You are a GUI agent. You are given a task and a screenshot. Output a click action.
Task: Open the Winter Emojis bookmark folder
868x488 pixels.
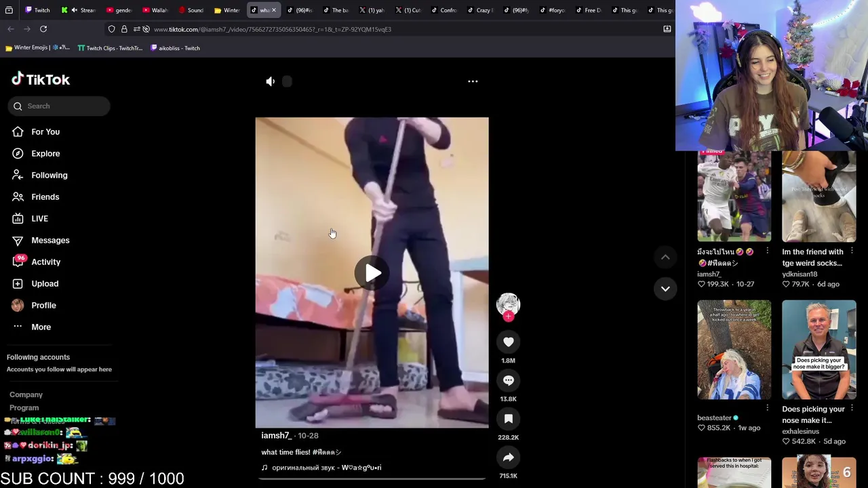tap(37, 48)
